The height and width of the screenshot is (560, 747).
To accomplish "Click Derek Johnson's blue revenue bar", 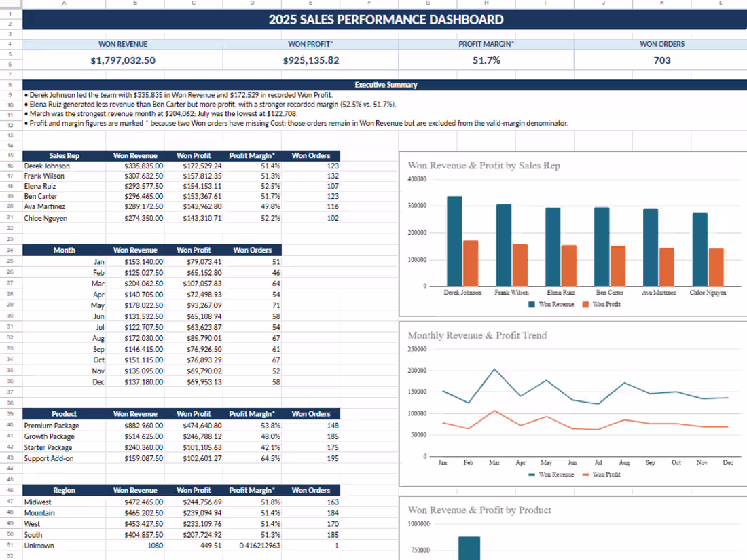I will point(454,242).
